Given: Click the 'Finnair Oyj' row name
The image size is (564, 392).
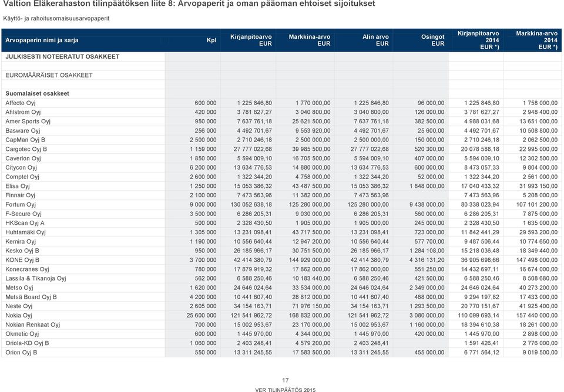Looking at the screenshot, I should tap(20, 195).
